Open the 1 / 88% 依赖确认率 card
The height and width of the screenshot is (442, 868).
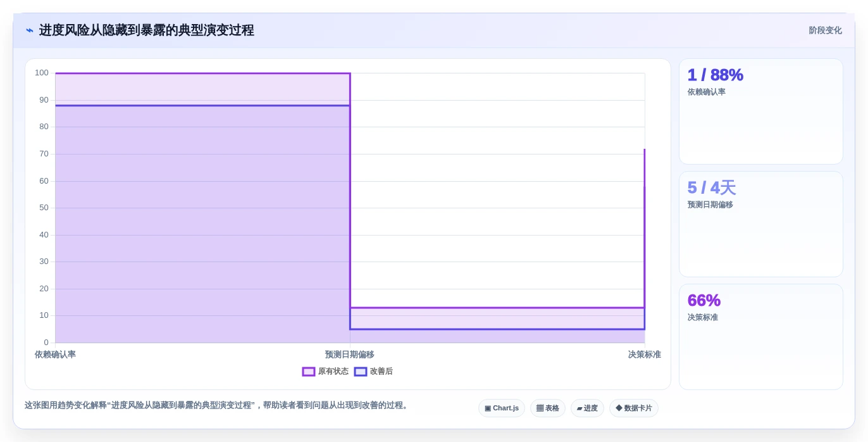(x=761, y=111)
